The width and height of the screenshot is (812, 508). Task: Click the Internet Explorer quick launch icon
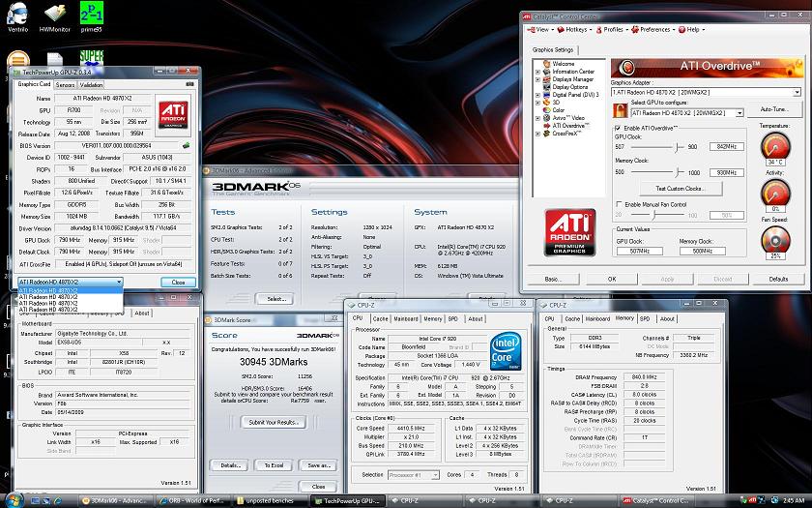[58, 501]
